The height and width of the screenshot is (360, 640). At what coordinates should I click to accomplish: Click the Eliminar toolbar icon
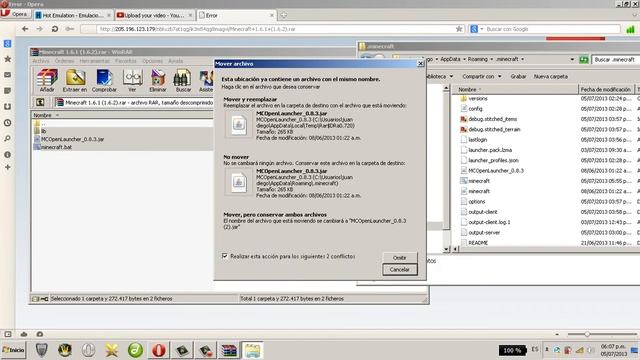click(158, 80)
